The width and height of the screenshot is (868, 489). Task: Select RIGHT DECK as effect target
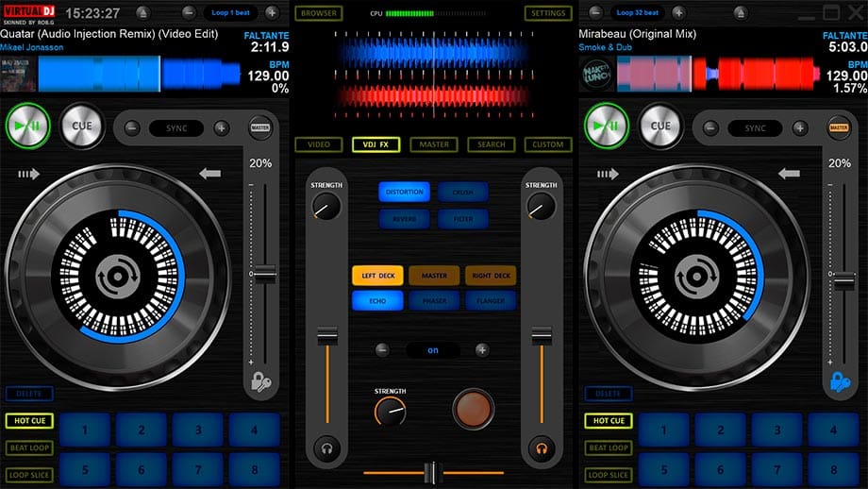point(491,276)
